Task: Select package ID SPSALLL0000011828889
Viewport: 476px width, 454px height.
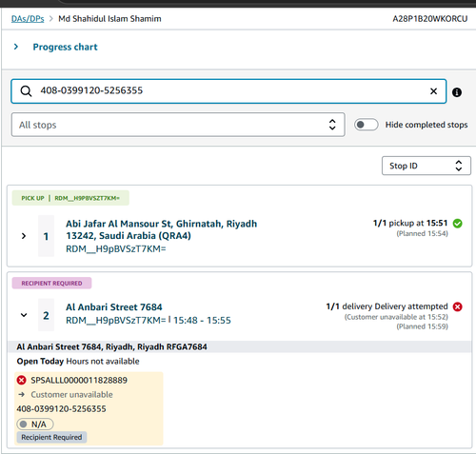Action: point(79,380)
